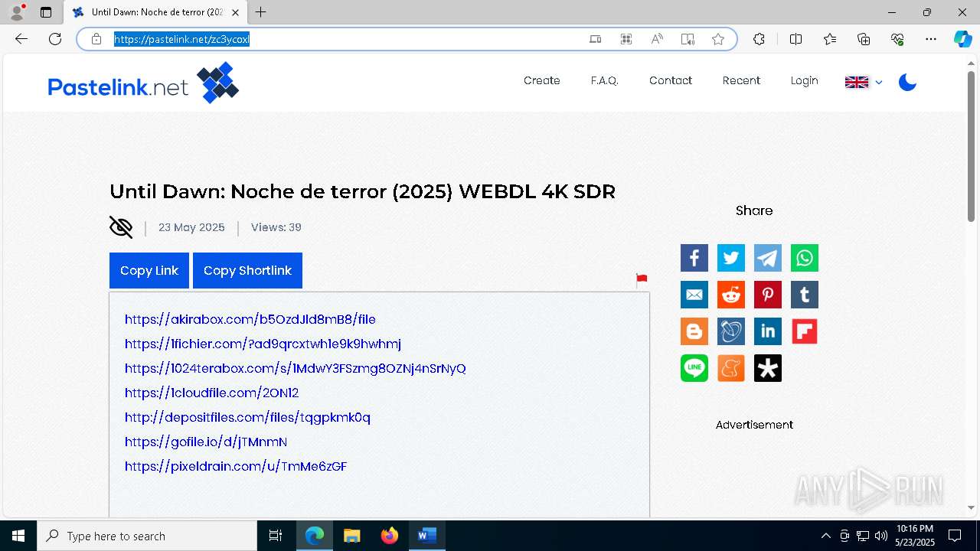Open the Create menu item
Viewport: 980px width, 551px height.
tap(542, 80)
